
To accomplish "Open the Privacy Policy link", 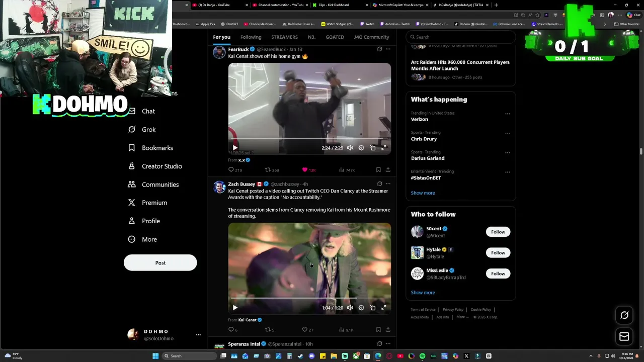I will coord(453,310).
